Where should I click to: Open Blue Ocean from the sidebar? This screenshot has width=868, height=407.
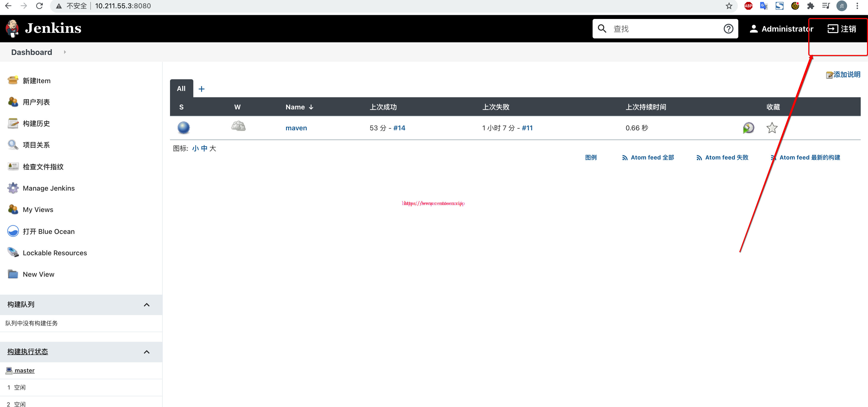49,231
